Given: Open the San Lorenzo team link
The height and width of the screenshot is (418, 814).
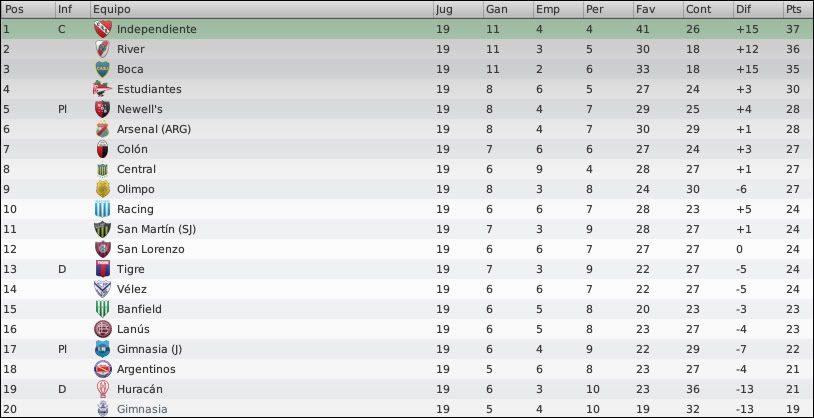Looking at the screenshot, I should tap(151, 249).
